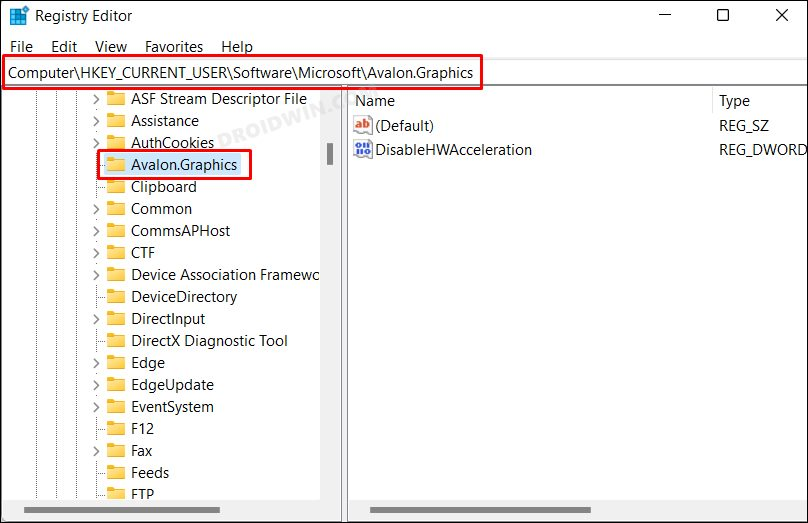This screenshot has width=808, height=523.
Task: Open the Edit menu
Action: coord(64,47)
